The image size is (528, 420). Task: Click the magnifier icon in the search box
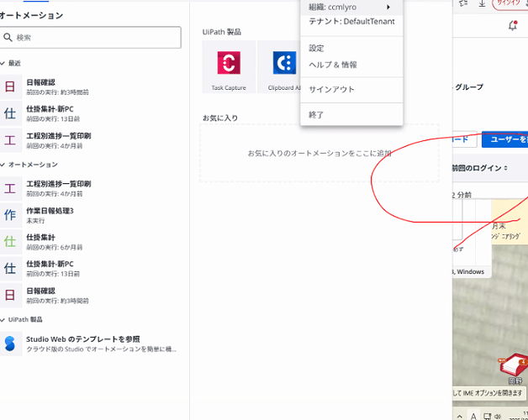point(8,37)
